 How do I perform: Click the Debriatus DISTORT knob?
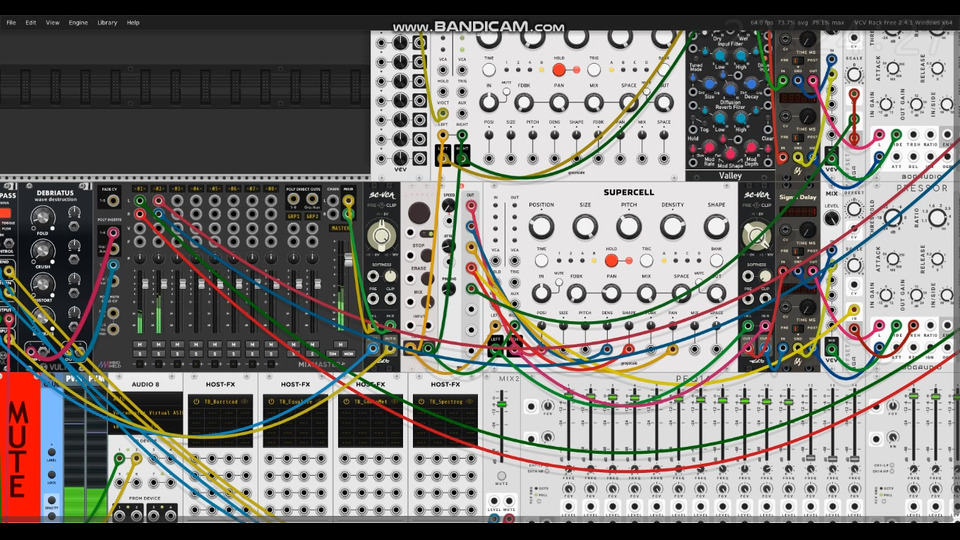pyautogui.click(x=42, y=283)
